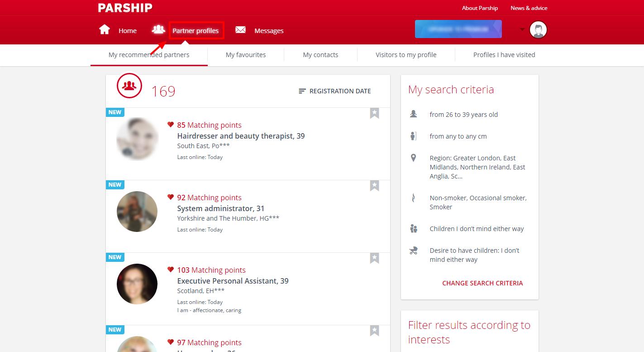Open Hairdresser and beauty therapist, 39 profile
Viewport: 644px width, 352px height.
[241, 136]
